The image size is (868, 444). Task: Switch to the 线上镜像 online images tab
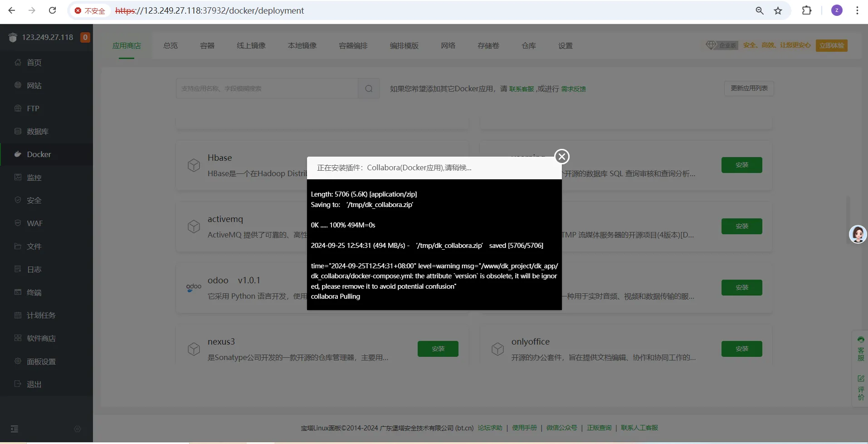[x=251, y=45]
